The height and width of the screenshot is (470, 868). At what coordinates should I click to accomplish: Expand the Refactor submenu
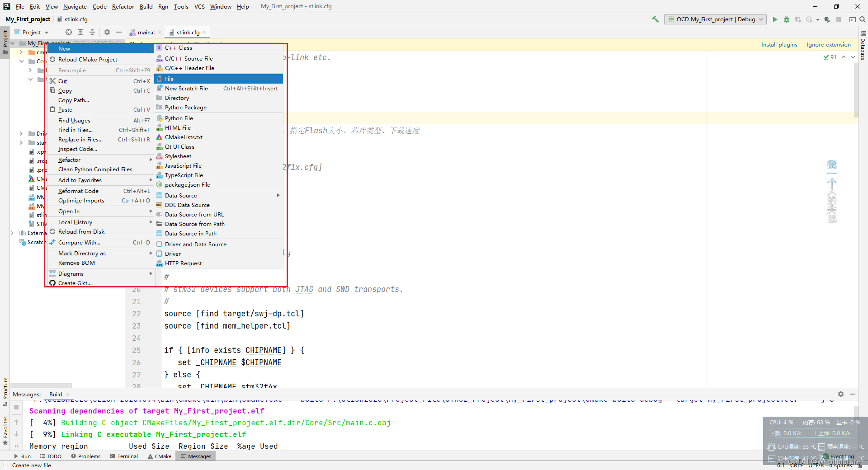[101, 160]
